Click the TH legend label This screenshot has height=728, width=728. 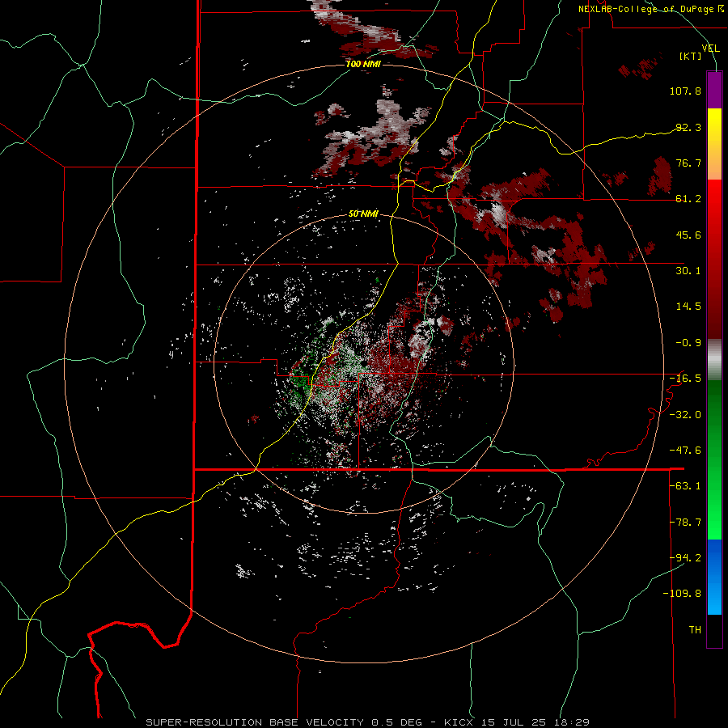pyautogui.click(x=695, y=630)
